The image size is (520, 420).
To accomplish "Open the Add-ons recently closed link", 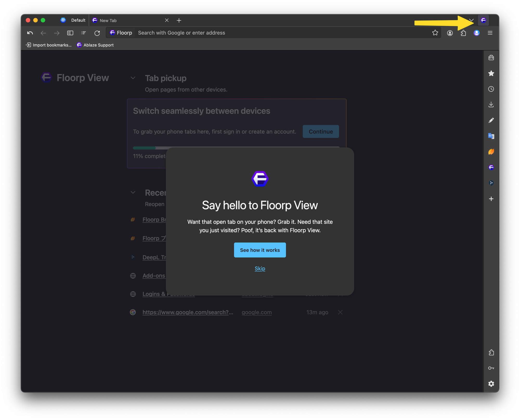I will pyautogui.click(x=154, y=276).
